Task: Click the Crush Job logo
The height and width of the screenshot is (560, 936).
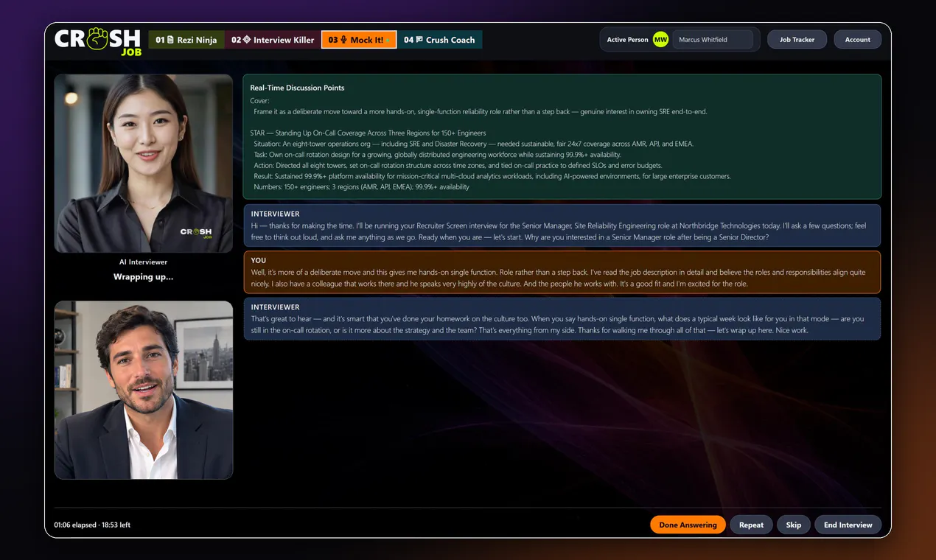Action: pyautogui.click(x=98, y=41)
